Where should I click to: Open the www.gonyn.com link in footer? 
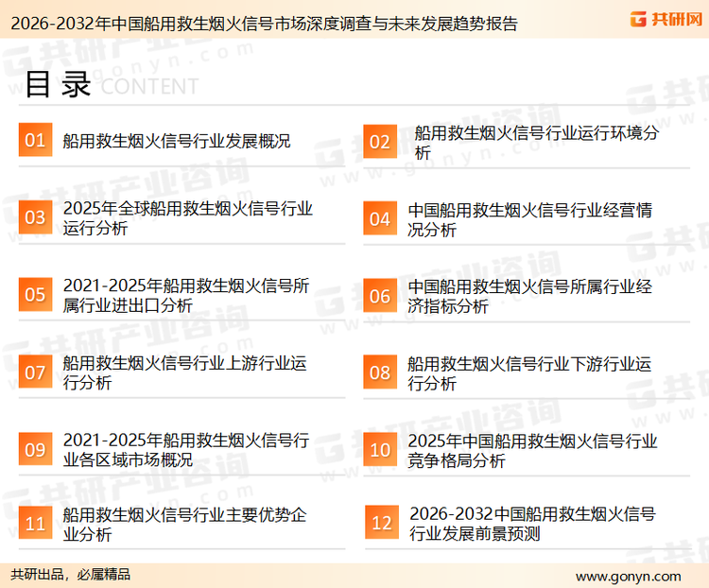628,577
